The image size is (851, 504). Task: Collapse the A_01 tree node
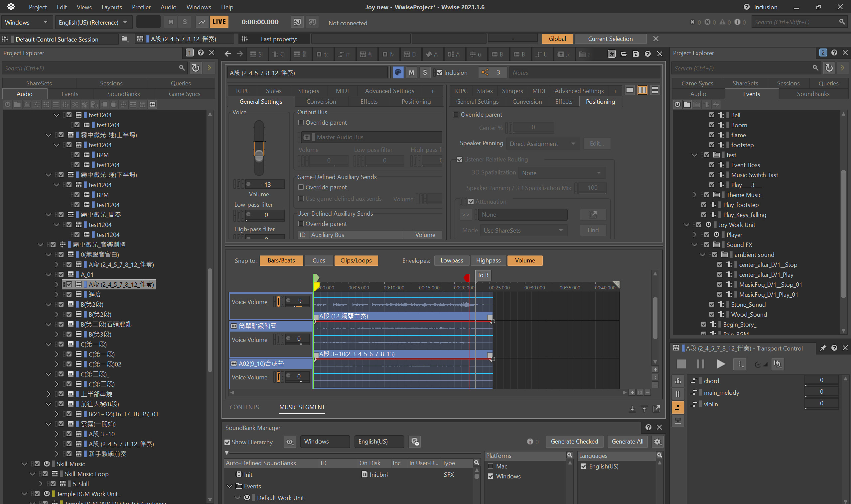tap(49, 274)
